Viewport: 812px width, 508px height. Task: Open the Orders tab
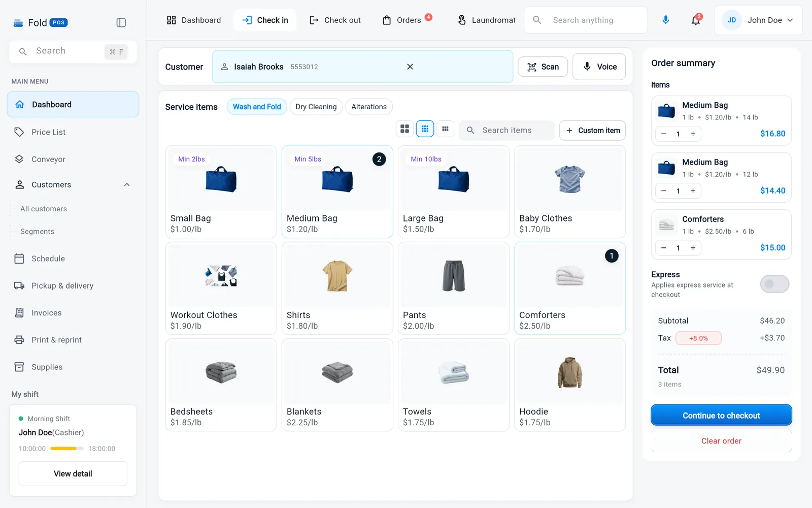407,20
